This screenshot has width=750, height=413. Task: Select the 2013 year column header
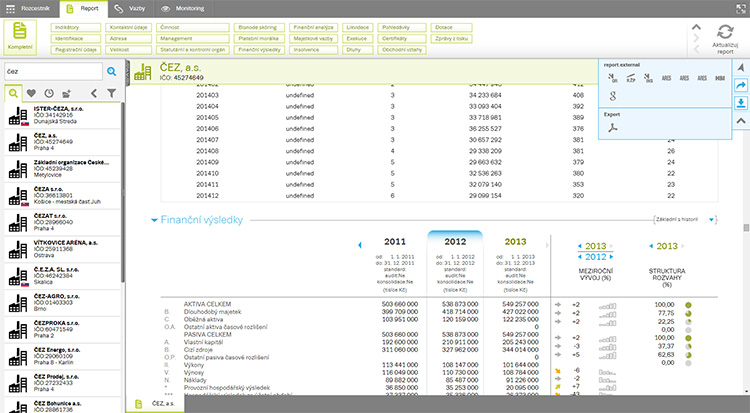[515, 242]
